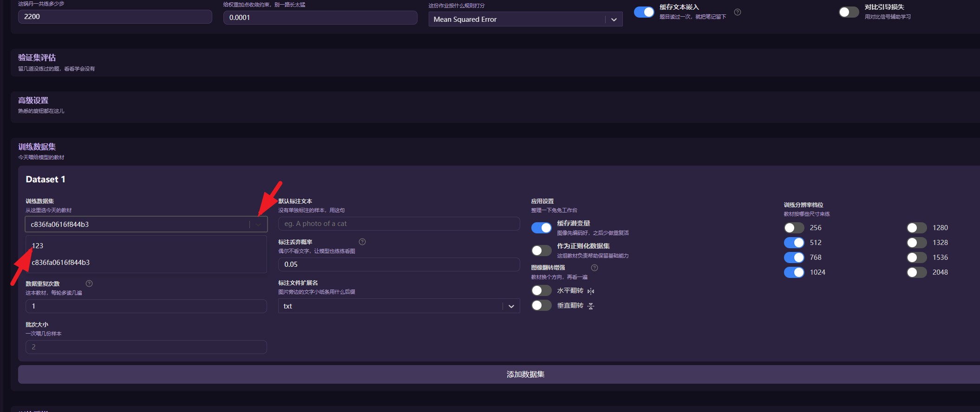Turn on the 1536 resolution toggle
980x412 pixels.
pyautogui.click(x=917, y=257)
